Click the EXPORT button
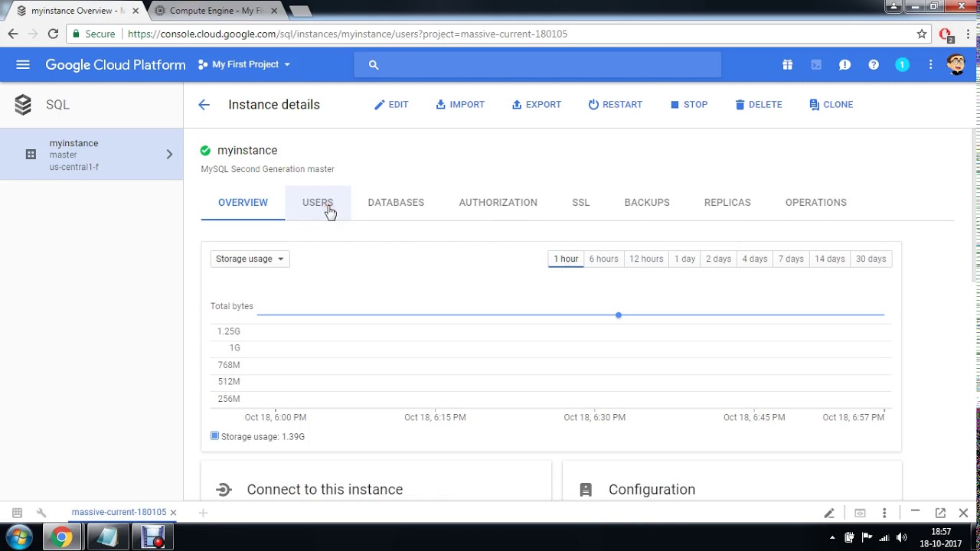The width and height of the screenshot is (980, 551). click(x=537, y=105)
